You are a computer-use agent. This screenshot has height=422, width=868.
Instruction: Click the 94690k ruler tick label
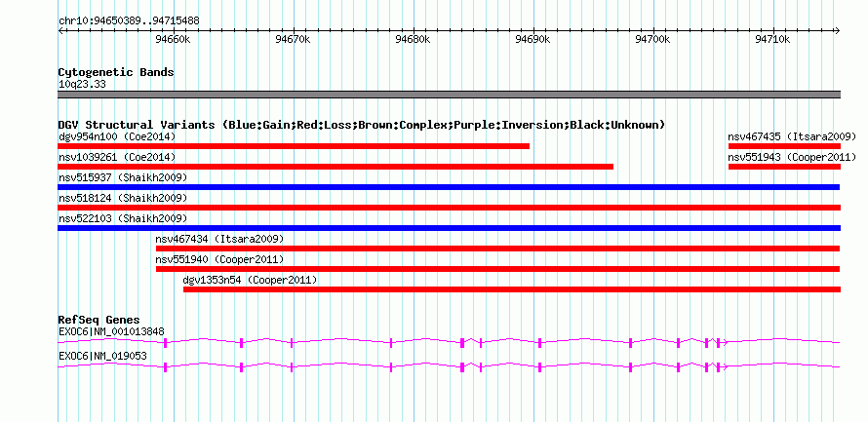click(x=533, y=39)
